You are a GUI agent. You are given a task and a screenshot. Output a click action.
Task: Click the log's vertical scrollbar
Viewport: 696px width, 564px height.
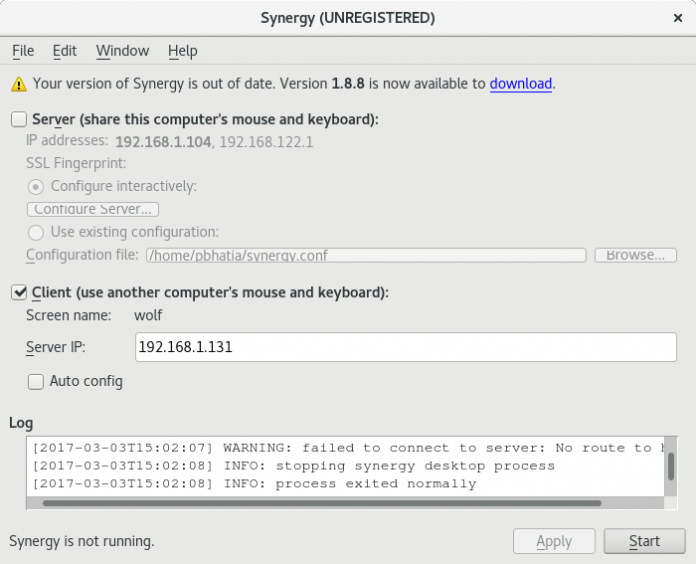(x=671, y=466)
